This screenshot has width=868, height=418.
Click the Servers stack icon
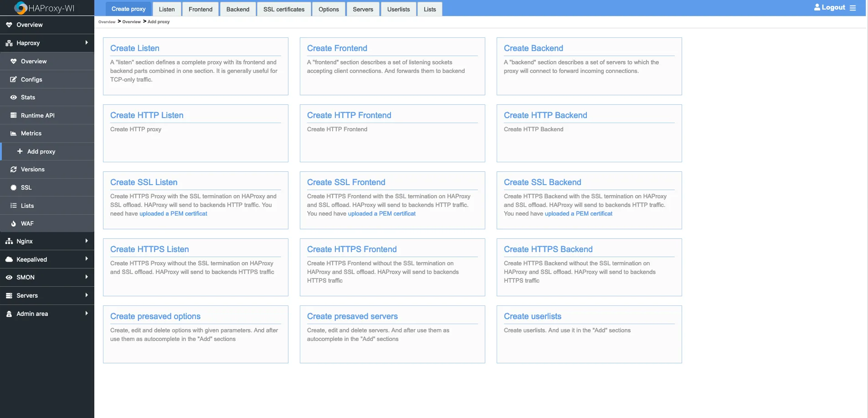coord(9,295)
